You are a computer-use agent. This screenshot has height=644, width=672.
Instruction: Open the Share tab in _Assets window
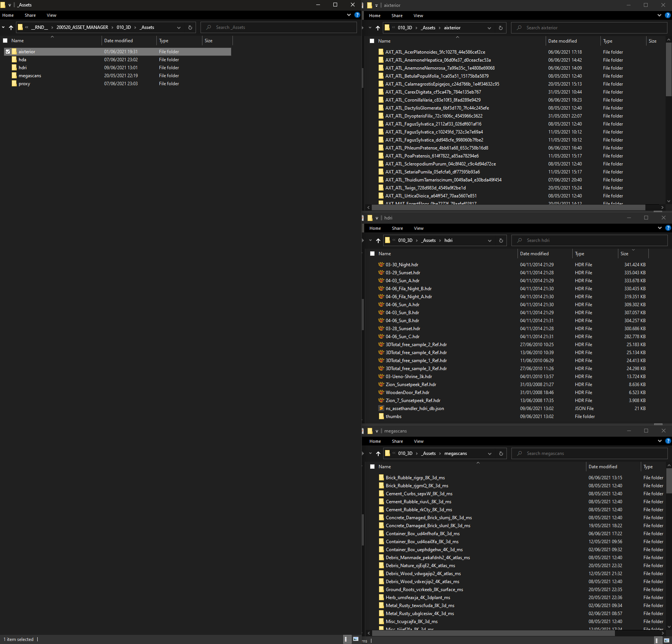coord(30,15)
